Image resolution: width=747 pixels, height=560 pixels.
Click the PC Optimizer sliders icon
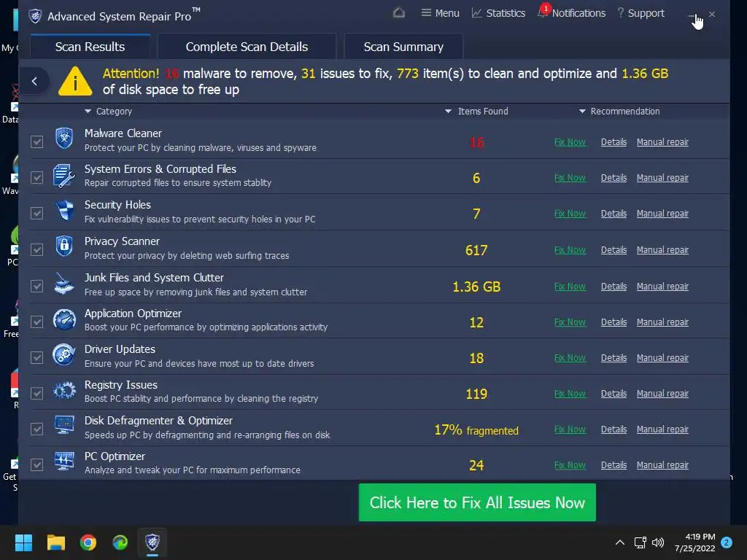(64, 462)
